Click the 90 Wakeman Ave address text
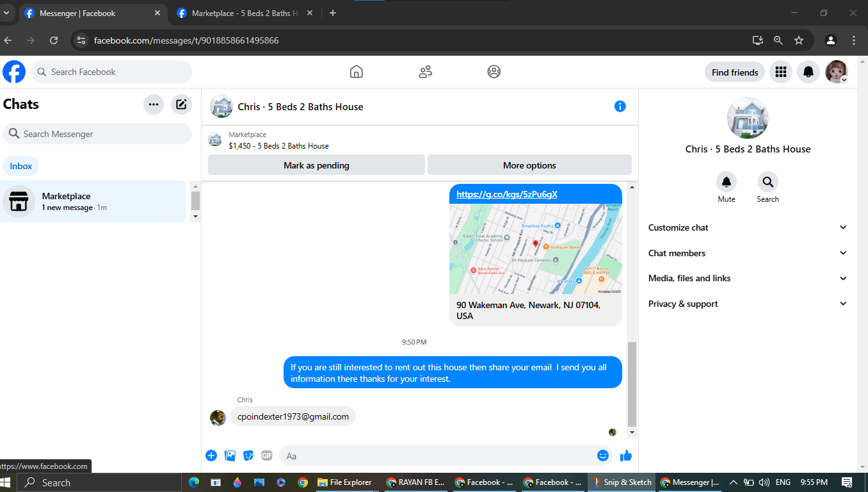Screen dimensions: 868x492 click(x=528, y=311)
